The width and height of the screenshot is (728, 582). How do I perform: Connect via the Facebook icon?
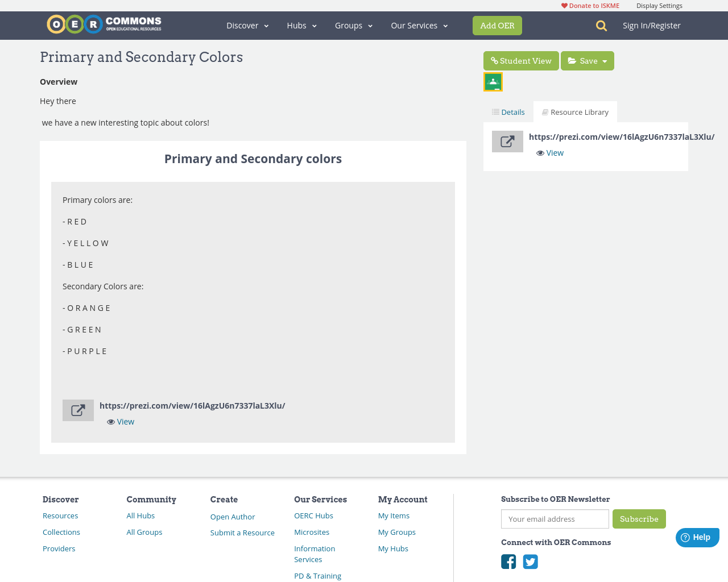pos(508,561)
